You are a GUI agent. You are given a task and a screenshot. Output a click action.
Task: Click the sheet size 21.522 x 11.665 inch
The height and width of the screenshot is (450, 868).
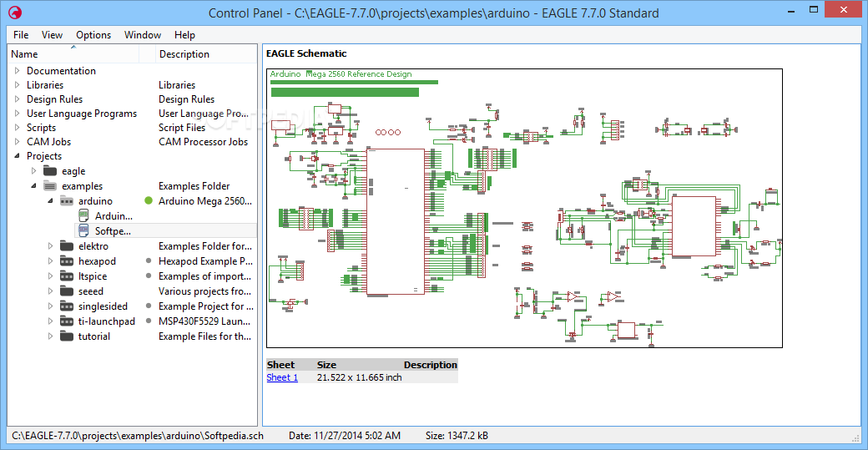pyautogui.click(x=359, y=377)
